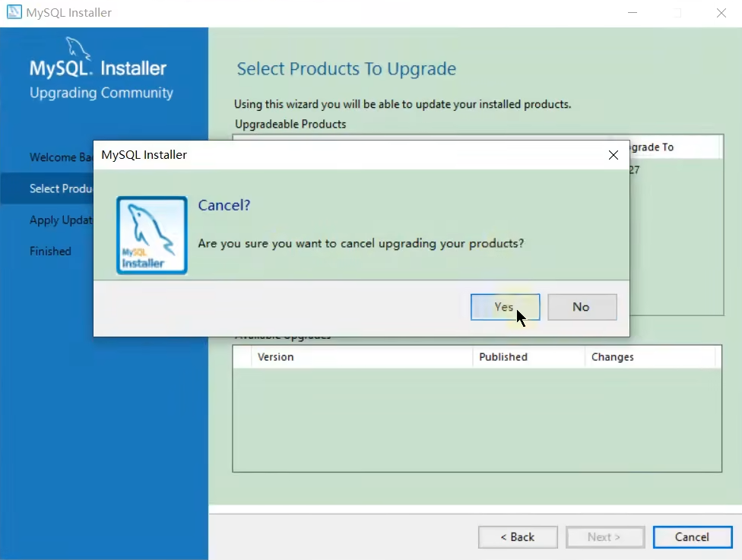This screenshot has width=742, height=560.
Task: Click the Select Products To Upgrade heading
Action: coord(347,69)
